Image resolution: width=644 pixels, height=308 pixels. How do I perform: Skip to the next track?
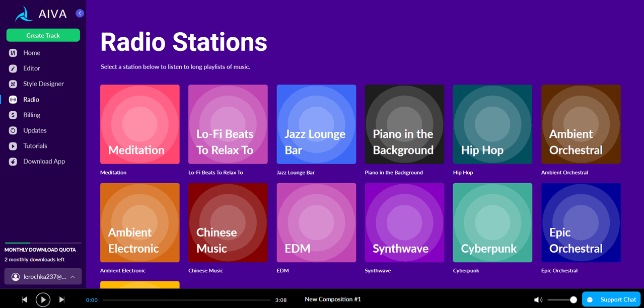62,299
